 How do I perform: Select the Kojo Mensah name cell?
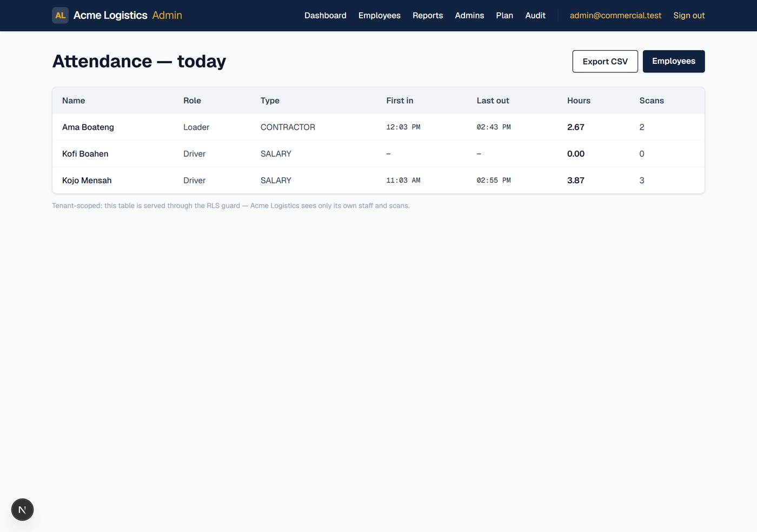(87, 181)
